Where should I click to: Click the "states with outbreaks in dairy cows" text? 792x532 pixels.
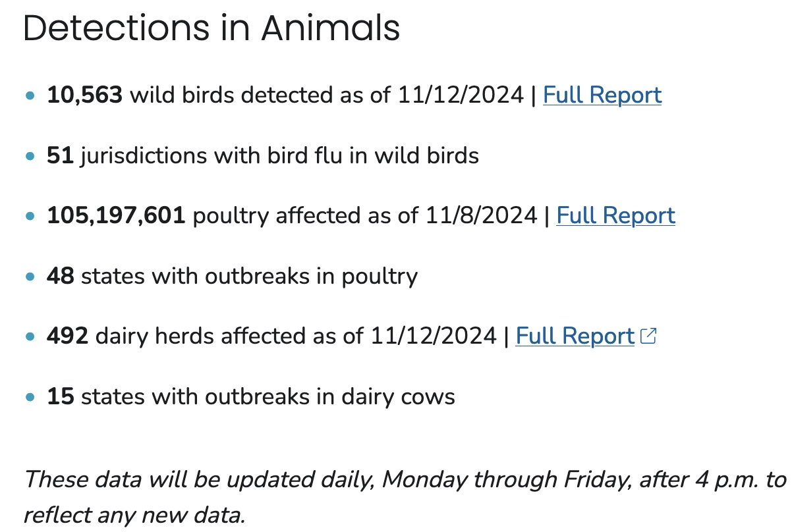268,397
